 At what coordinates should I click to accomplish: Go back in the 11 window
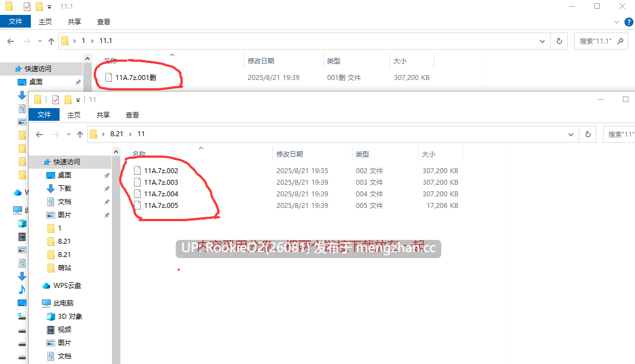pos(39,135)
